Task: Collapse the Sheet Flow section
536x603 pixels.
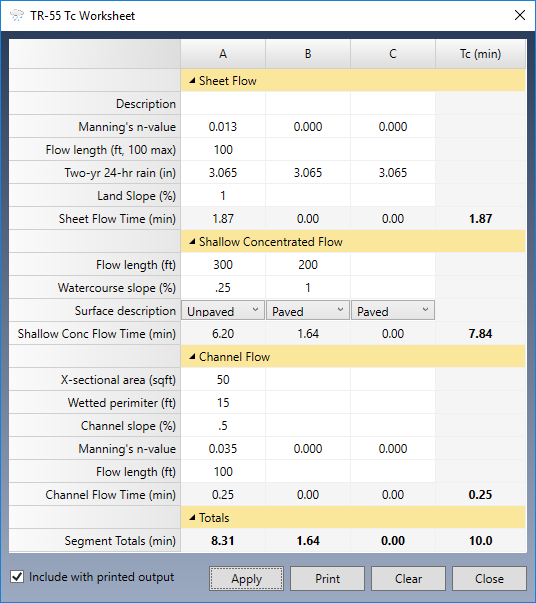Action: coord(192,81)
